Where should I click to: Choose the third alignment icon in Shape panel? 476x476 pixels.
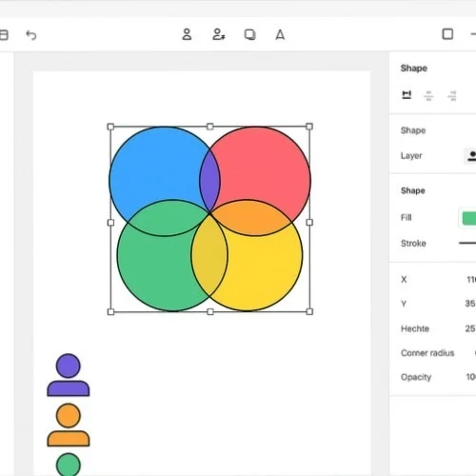(x=452, y=95)
